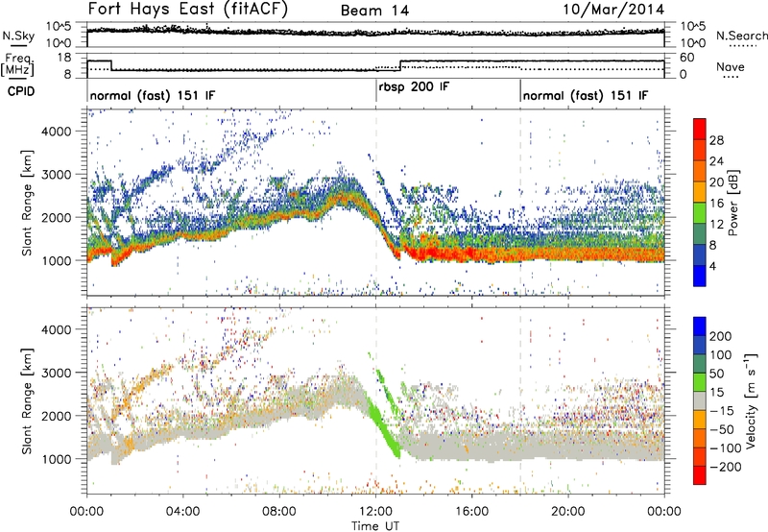The height and width of the screenshot is (532, 768).
Task: Click the 'normal (fast) 151 IF' label after rbsp
Action: 586,95
